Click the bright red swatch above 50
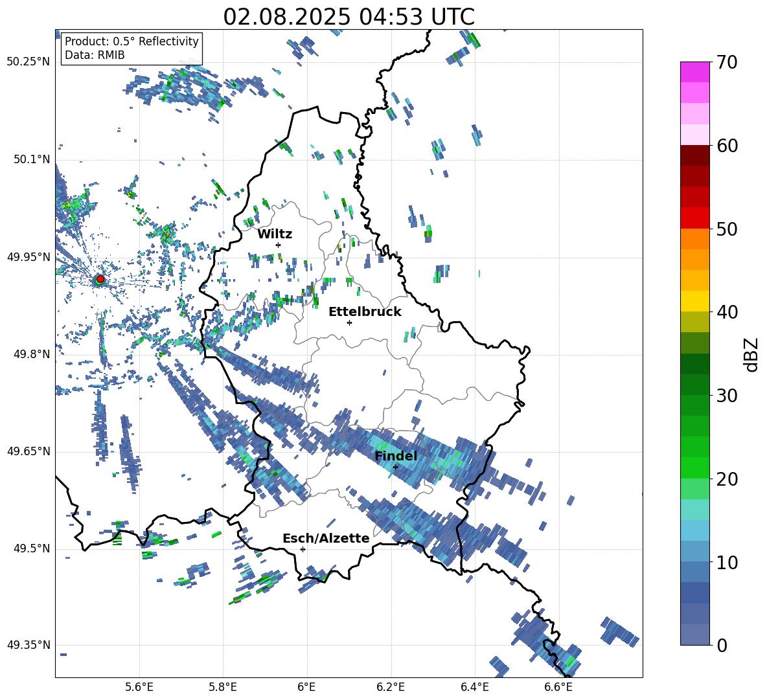The image size is (767, 700). (694, 218)
